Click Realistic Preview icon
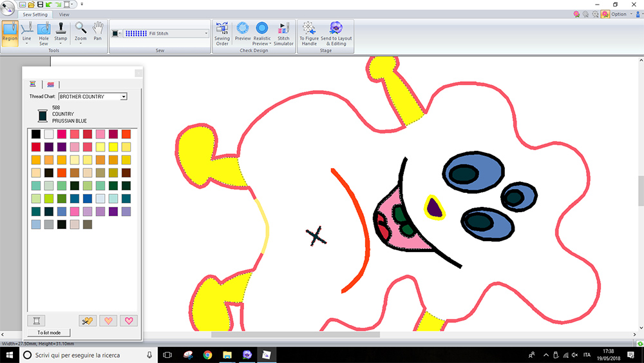The image size is (644, 363). [262, 28]
